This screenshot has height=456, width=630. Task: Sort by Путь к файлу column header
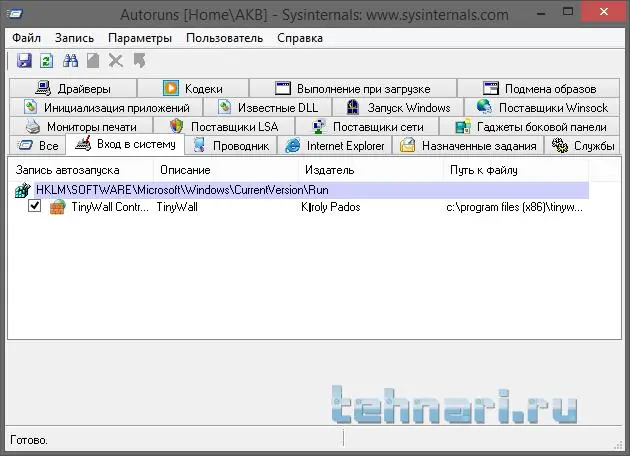click(x=516, y=170)
